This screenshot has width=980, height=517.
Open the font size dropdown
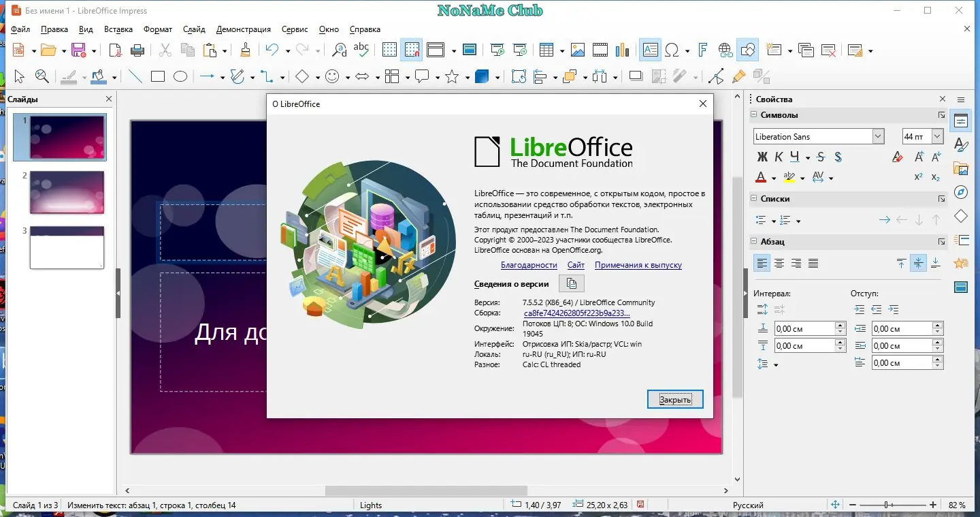coord(937,136)
